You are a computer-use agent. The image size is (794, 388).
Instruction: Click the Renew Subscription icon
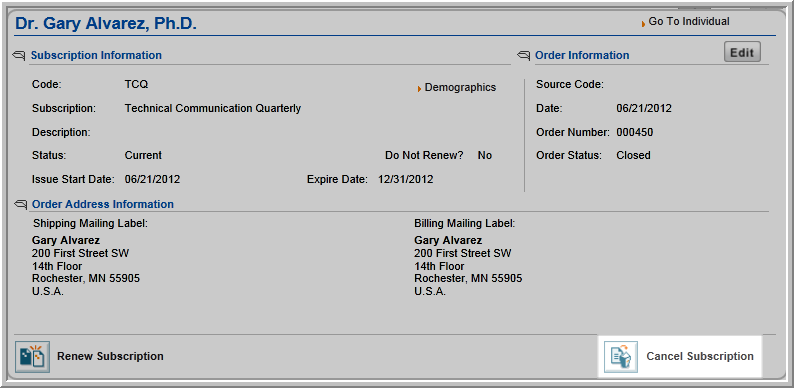pyautogui.click(x=32, y=357)
